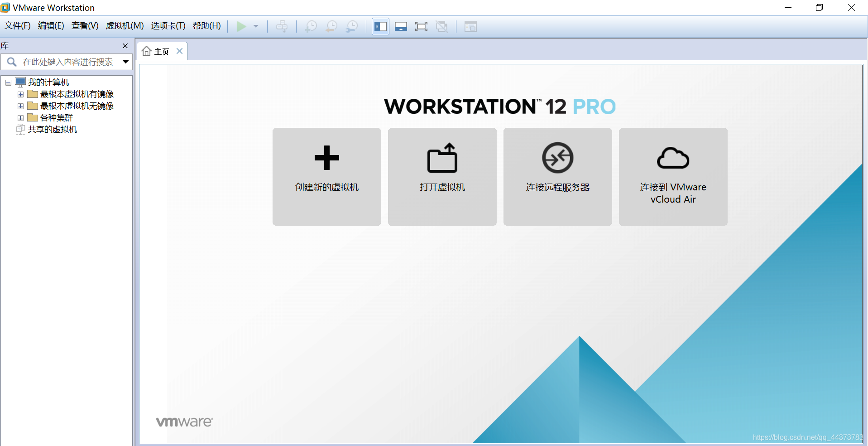Expand the 最根本虚拟机无镜像 folder

click(x=20, y=106)
